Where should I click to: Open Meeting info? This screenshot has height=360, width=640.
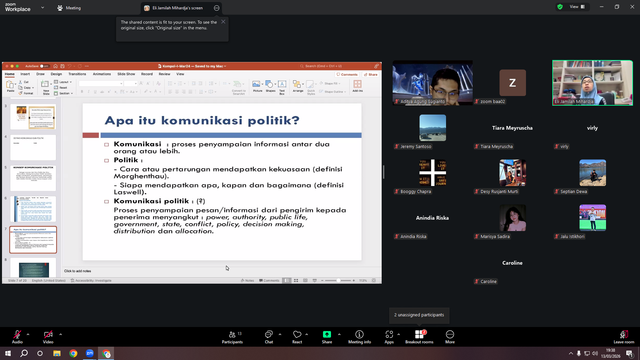(x=360, y=336)
